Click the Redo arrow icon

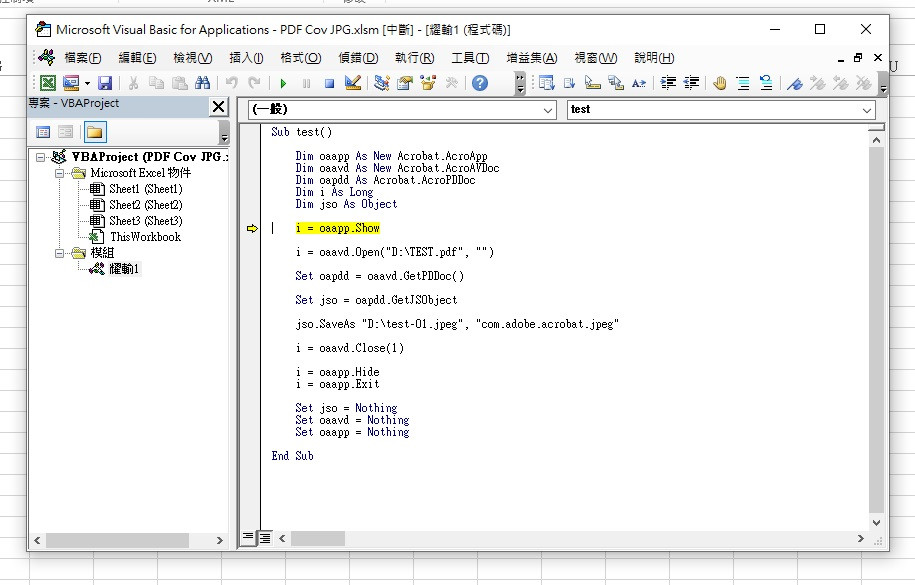coord(254,83)
